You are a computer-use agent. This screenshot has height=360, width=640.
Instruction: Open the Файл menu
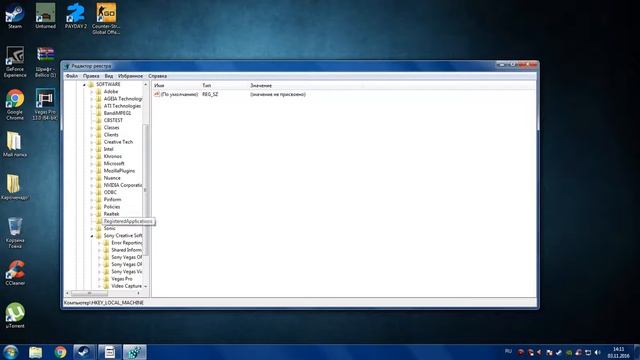[x=72, y=76]
